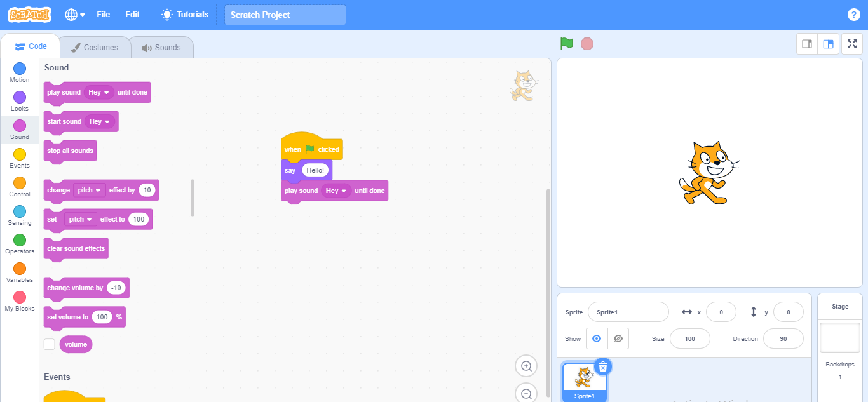Open the language globe dropdown
Viewport: 868px width, 402px height.
75,15
